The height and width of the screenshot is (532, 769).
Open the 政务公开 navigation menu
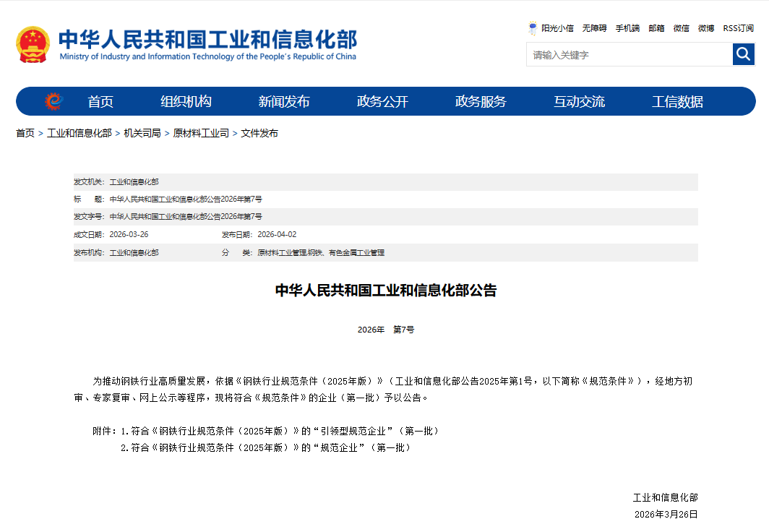click(x=382, y=101)
